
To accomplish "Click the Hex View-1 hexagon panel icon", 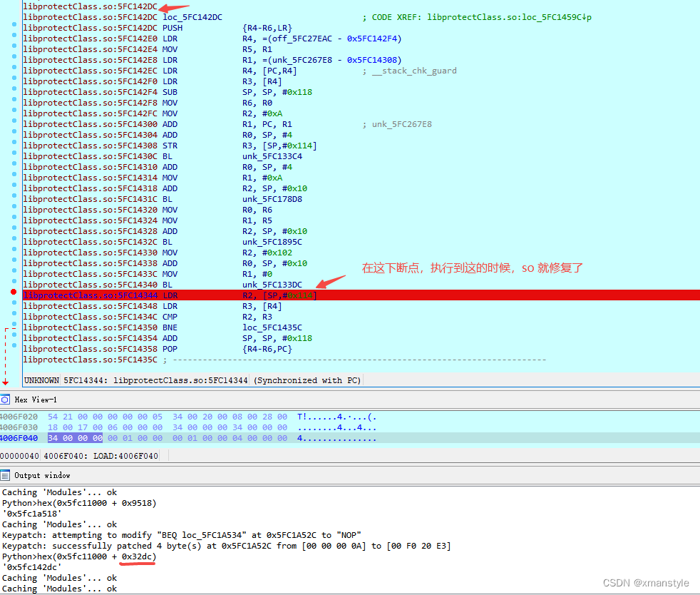I will click(x=6, y=400).
